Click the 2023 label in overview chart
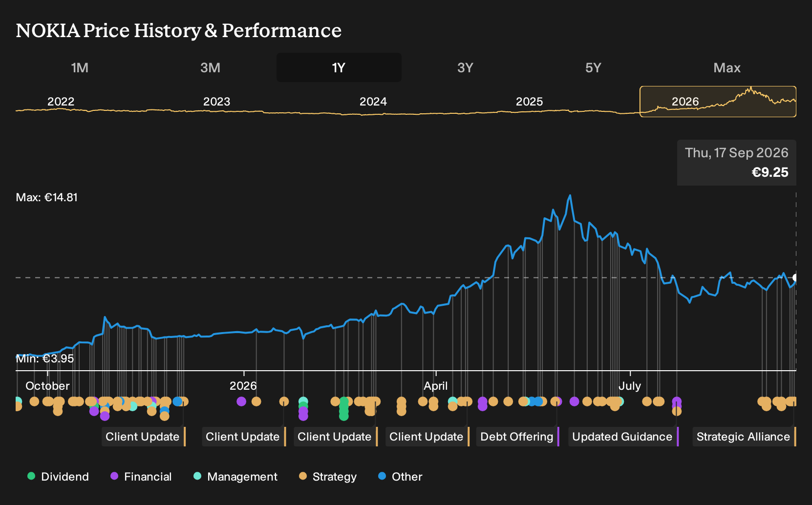 pos(216,102)
